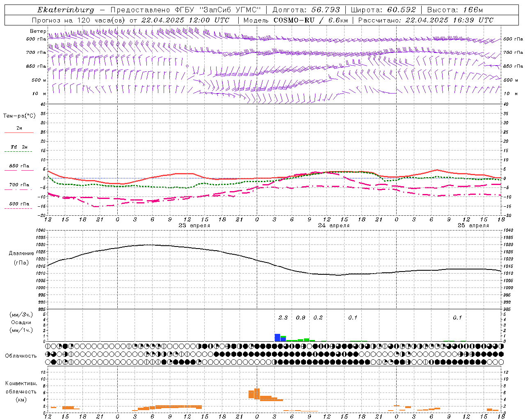
Task: Click the red solid line sample under the "2м" legend
Action: [19, 133]
